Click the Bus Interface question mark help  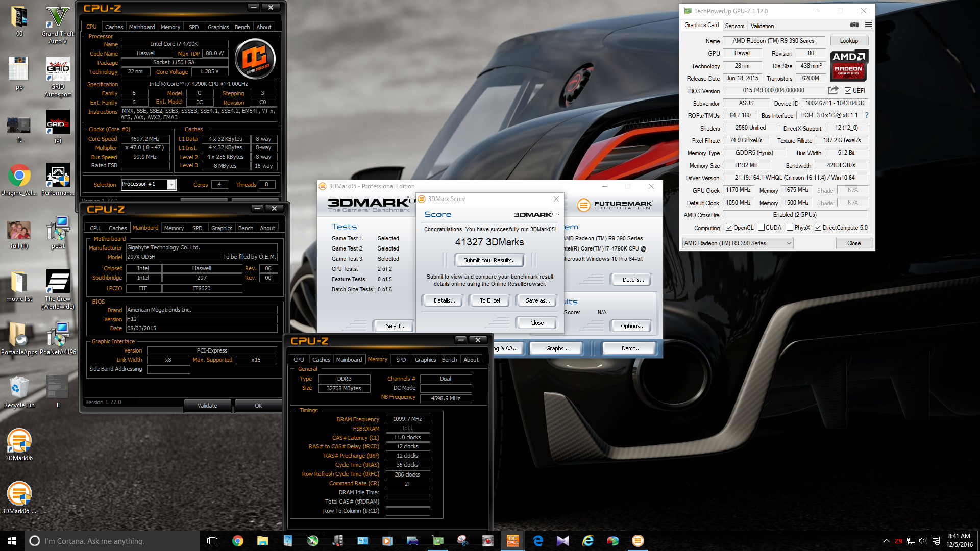pyautogui.click(x=867, y=115)
